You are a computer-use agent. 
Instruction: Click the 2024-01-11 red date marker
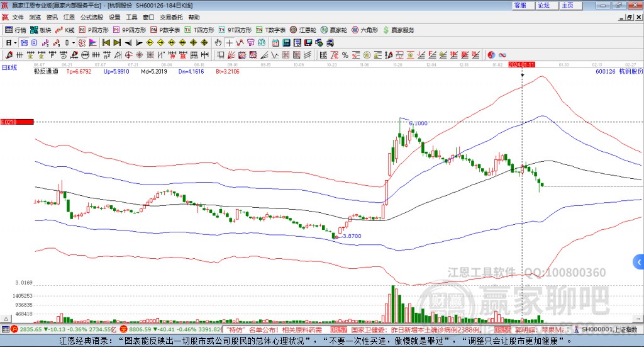521,64
